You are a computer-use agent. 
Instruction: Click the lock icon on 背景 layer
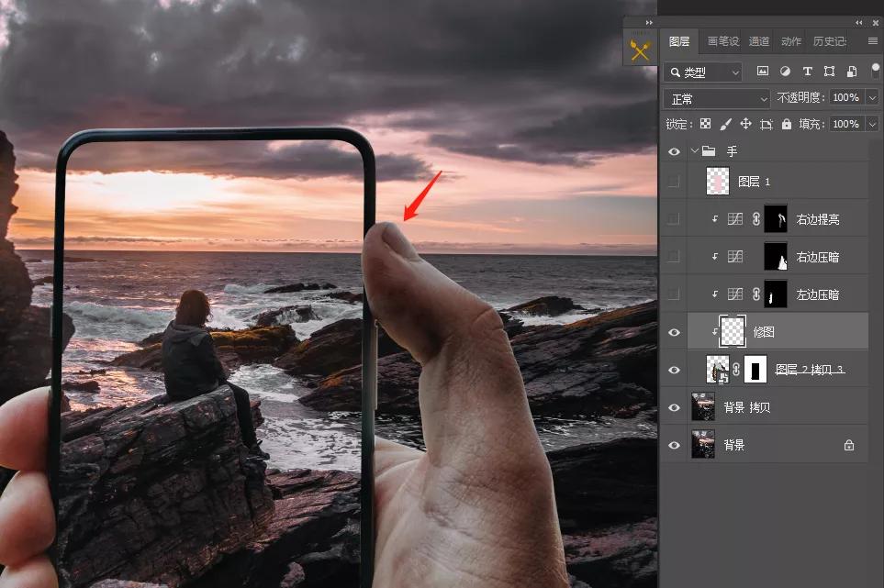pyautogui.click(x=849, y=445)
